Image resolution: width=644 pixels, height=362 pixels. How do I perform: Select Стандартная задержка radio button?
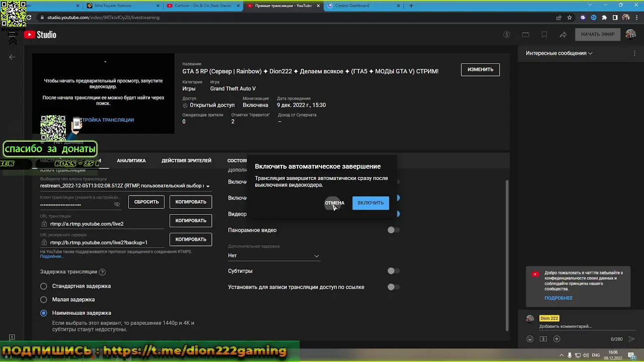pos(44,286)
